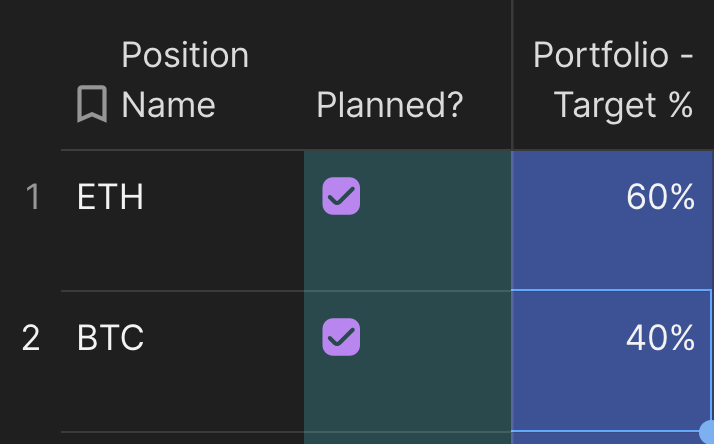Click the divider left of Portfolio header

coord(512,75)
